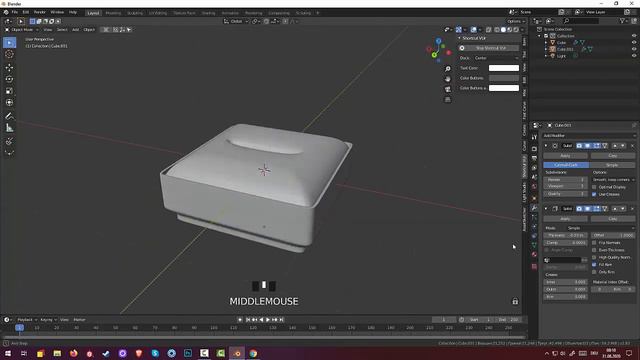Copy the subdivision modifier

point(613,156)
